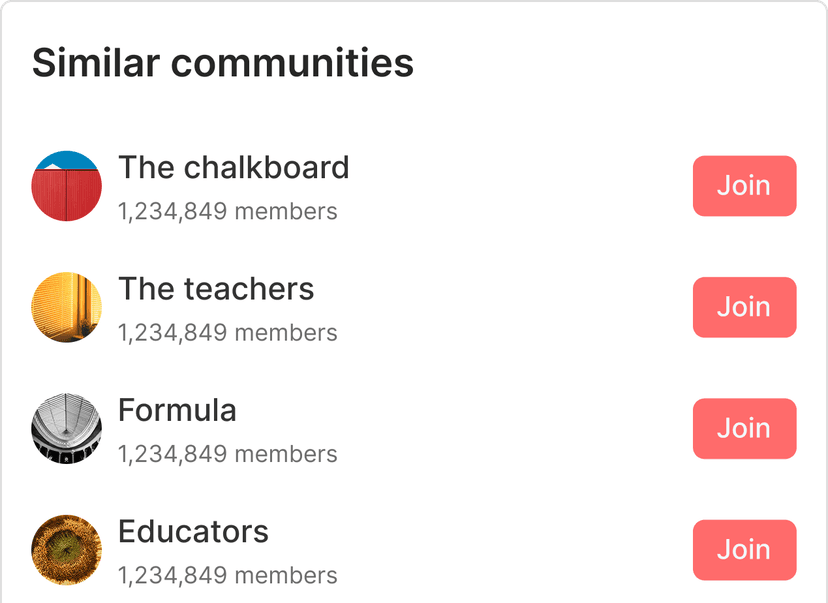Click the Educators sunflower avatar
Viewport: 828px width, 603px height.
pos(67,550)
